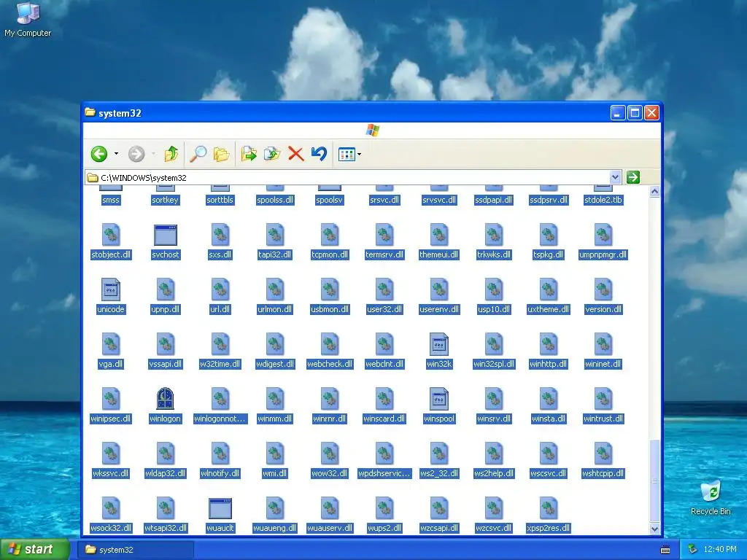
Task: Click the clock showing 12:40 PM
Action: click(720, 550)
